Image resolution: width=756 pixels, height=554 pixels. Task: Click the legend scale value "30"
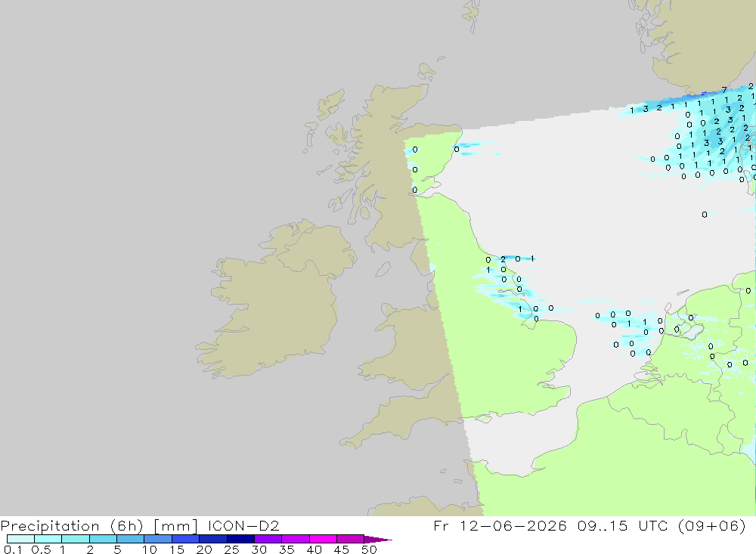259,549
